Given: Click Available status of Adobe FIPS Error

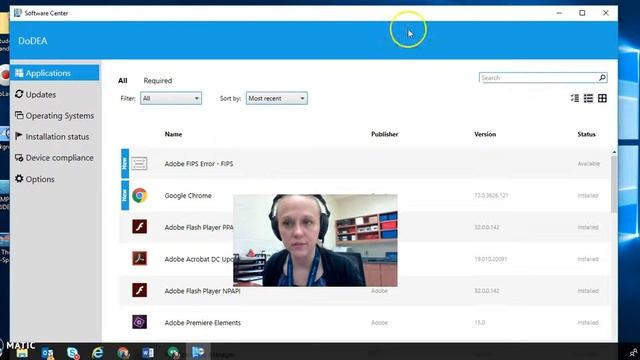Looking at the screenshot, I should tap(589, 164).
